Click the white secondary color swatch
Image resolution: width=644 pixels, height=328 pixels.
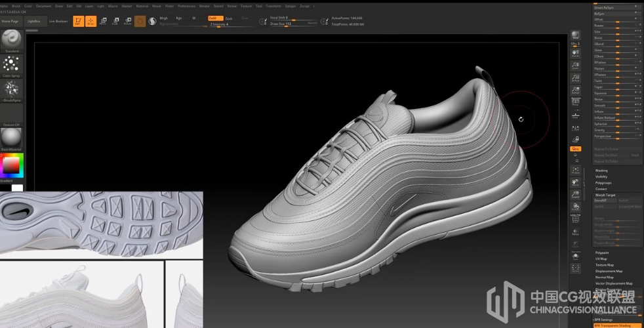click(17, 188)
